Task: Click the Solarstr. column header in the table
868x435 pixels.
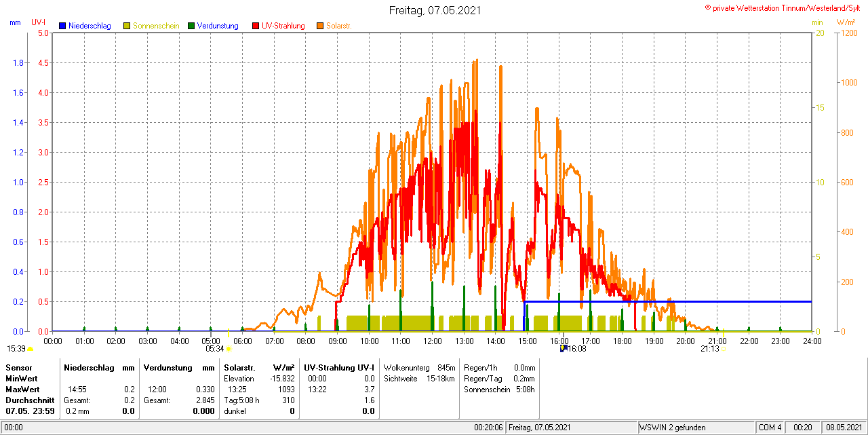Action: [x=239, y=367]
